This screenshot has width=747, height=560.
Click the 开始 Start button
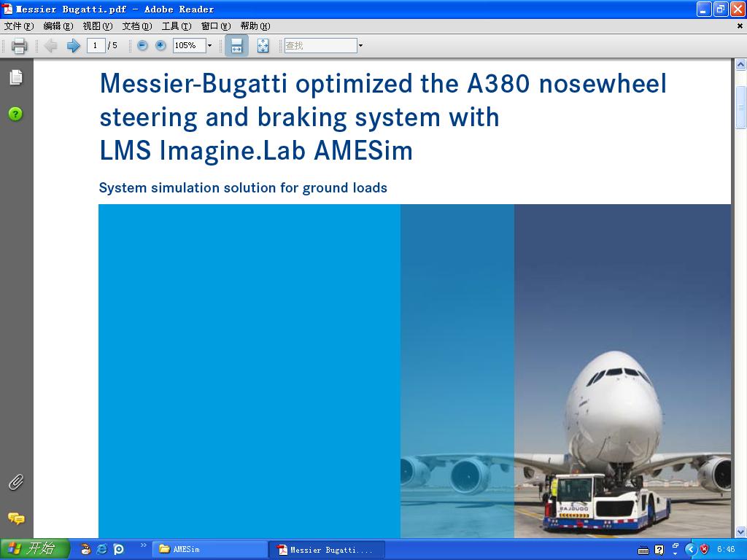click(34, 549)
